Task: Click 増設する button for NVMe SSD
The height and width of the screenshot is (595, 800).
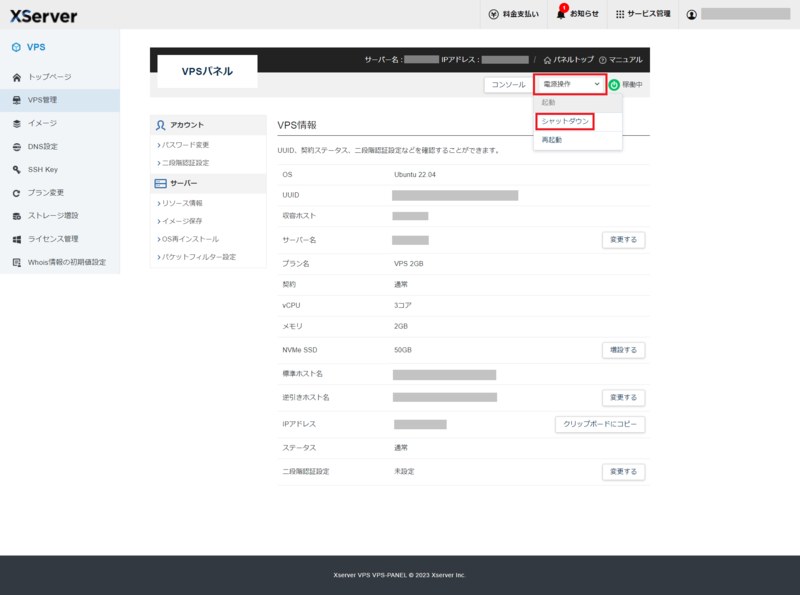Action: pos(623,350)
